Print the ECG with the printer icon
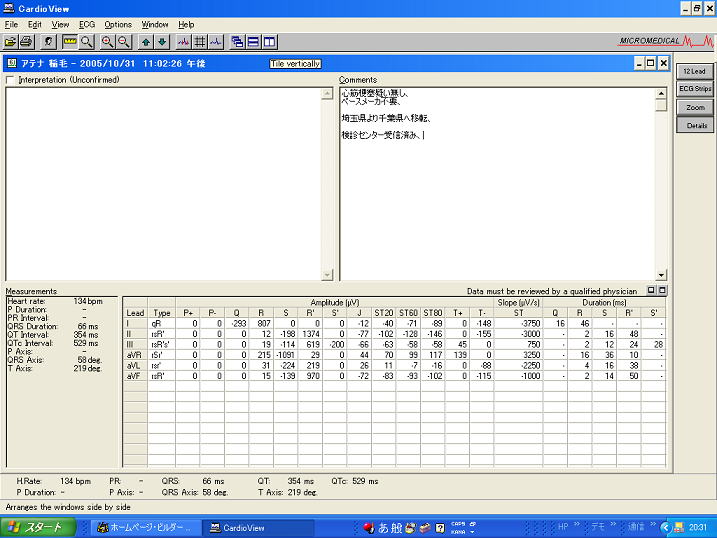 pyautogui.click(x=26, y=42)
